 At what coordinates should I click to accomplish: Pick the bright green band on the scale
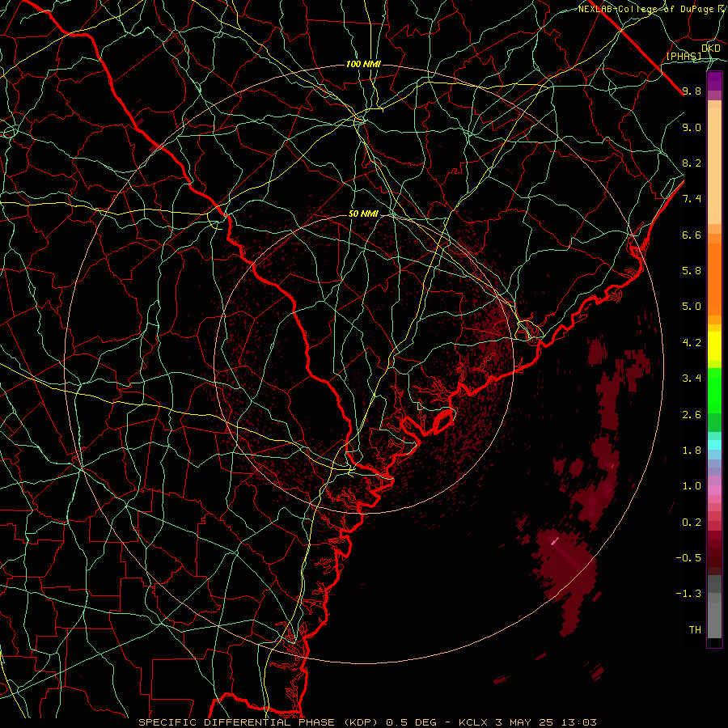pyautogui.click(x=714, y=390)
